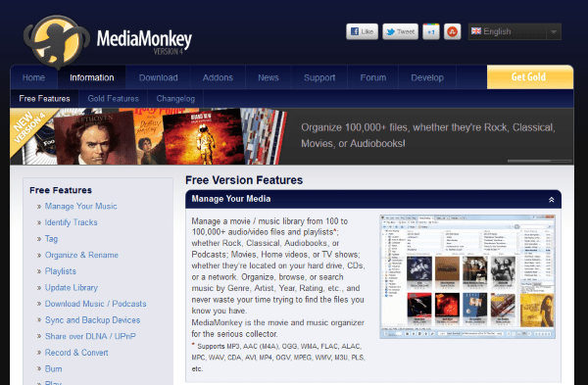The height and width of the screenshot is (385, 588).
Task: Open the Changelog subtab
Action: pos(175,99)
